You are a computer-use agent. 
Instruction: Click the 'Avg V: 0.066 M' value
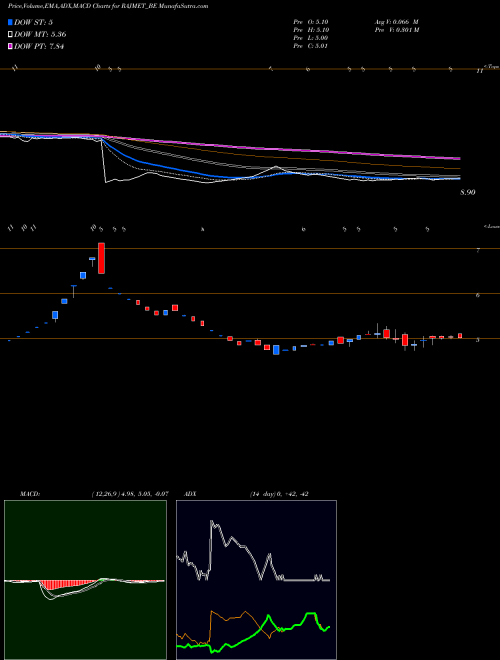point(396,22)
